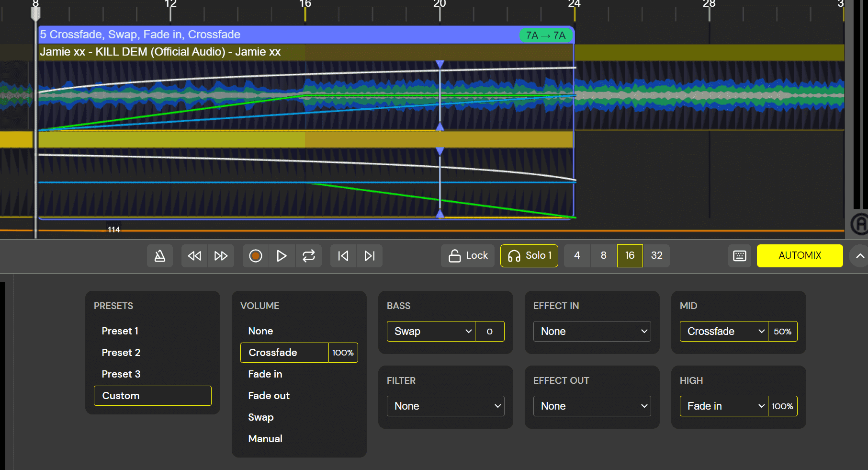Screen dimensions: 868x470
Task: Set transition length to 16 bars
Action: (x=630, y=256)
